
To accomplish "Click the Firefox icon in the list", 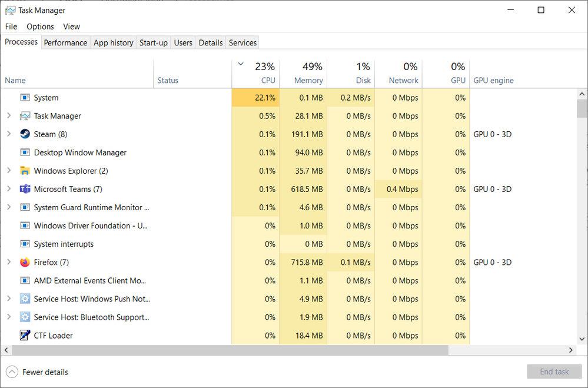I will pos(25,262).
